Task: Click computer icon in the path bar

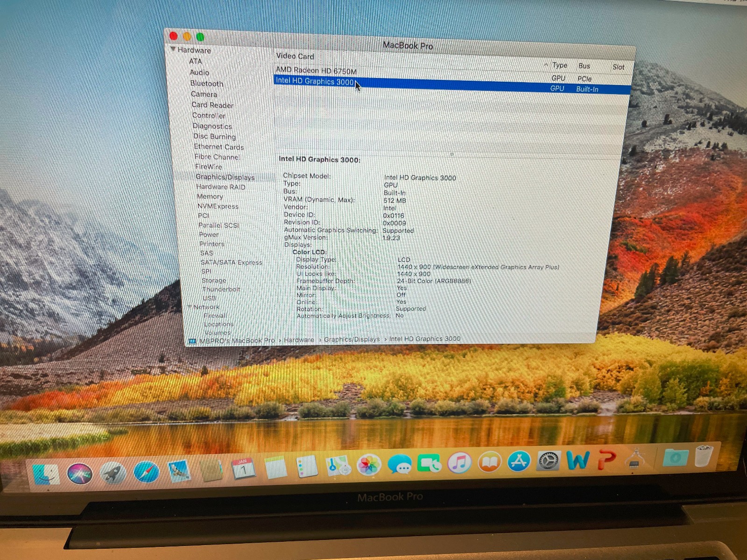Action: pos(192,341)
